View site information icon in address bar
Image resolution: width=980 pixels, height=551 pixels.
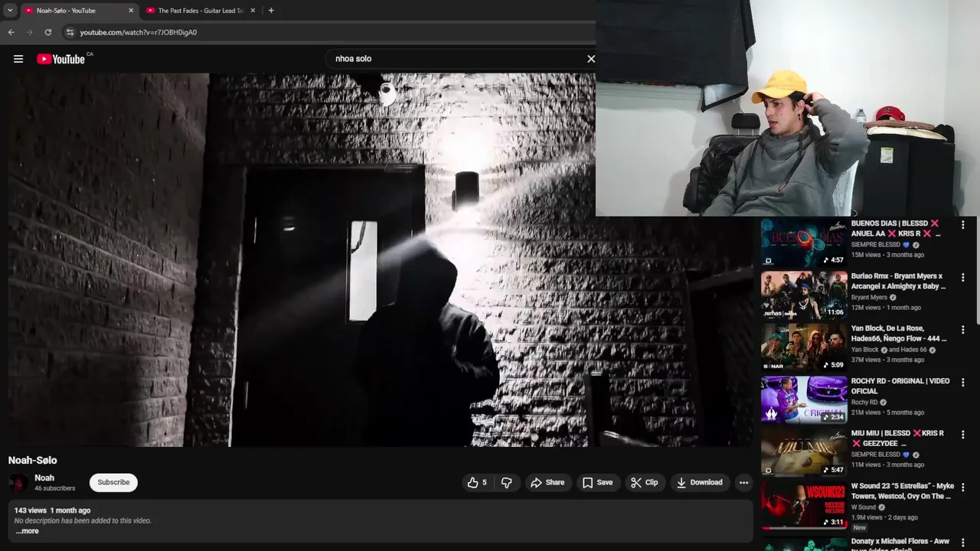(x=70, y=32)
